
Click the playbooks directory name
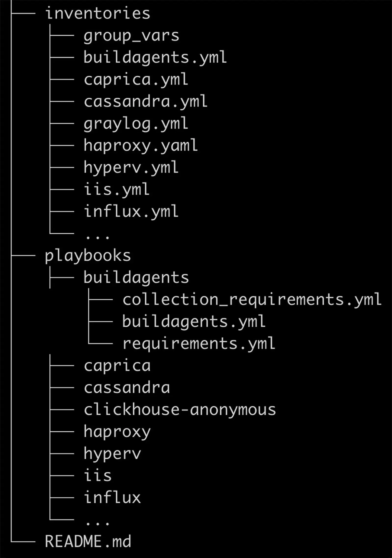(88, 256)
